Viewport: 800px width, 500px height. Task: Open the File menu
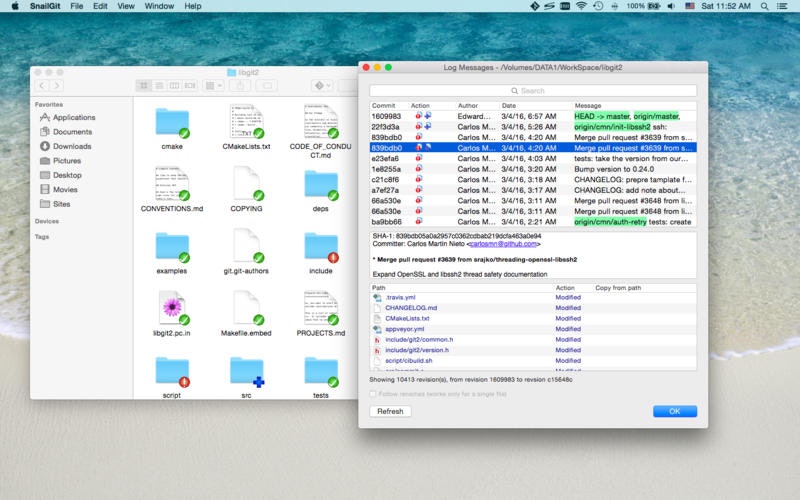click(x=77, y=6)
